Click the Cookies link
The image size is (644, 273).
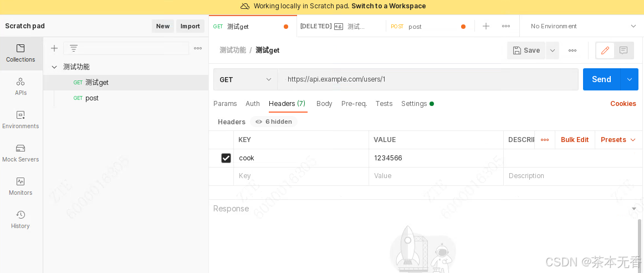click(x=623, y=104)
